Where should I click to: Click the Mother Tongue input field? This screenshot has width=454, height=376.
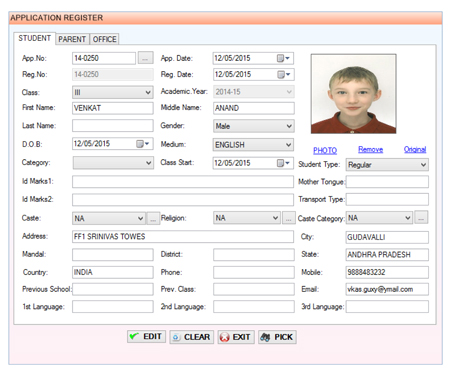click(x=387, y=182)
